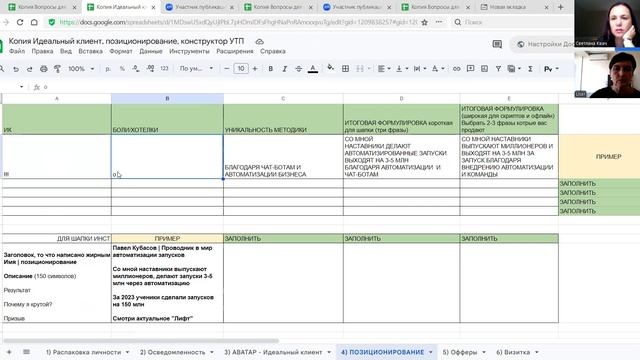Open the all sheets list icon

click(27, 352)
